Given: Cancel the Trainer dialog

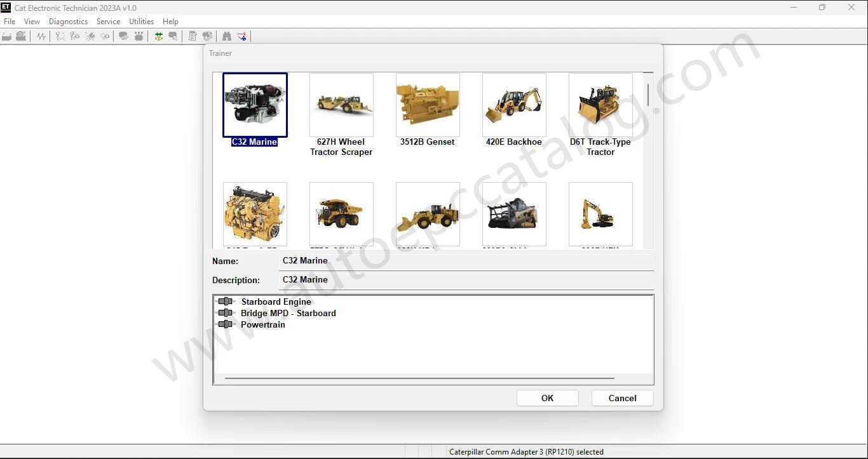Looking at the screenshot, I should [623, 398].
